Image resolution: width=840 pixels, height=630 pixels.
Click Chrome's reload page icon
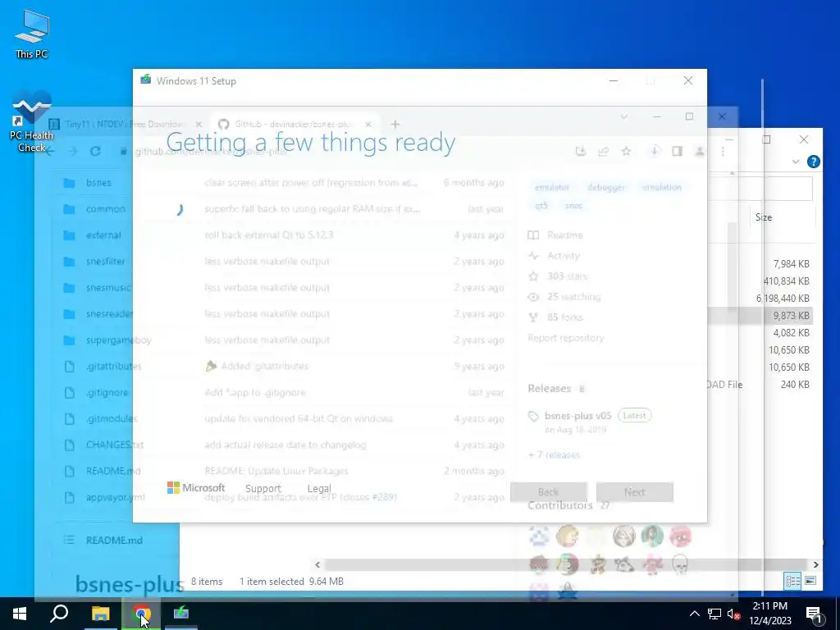(95, 152)
